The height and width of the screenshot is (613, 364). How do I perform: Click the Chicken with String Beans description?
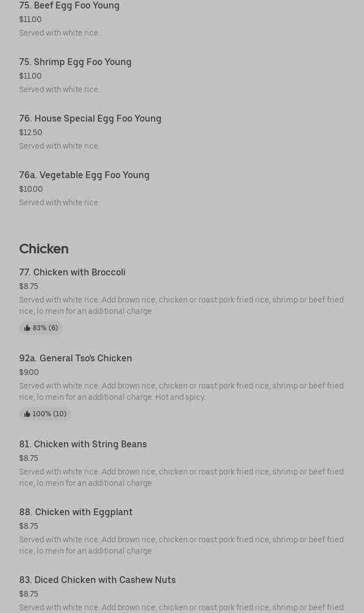[181, 477]
